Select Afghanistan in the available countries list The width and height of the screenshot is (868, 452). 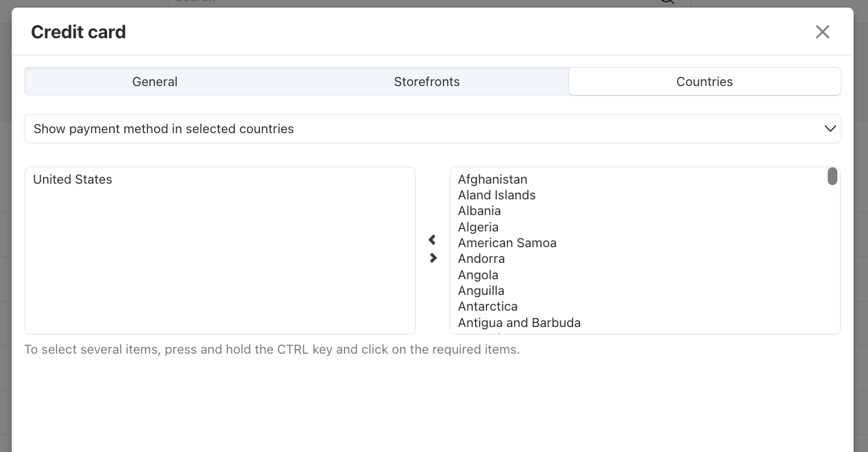click(x=492, y=179)
